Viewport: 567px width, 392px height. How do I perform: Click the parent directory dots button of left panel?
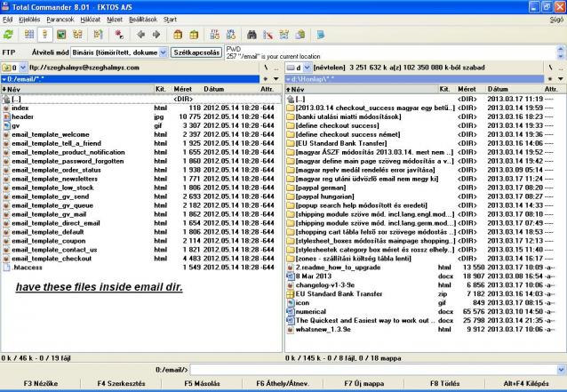click(x=276, y=68)
